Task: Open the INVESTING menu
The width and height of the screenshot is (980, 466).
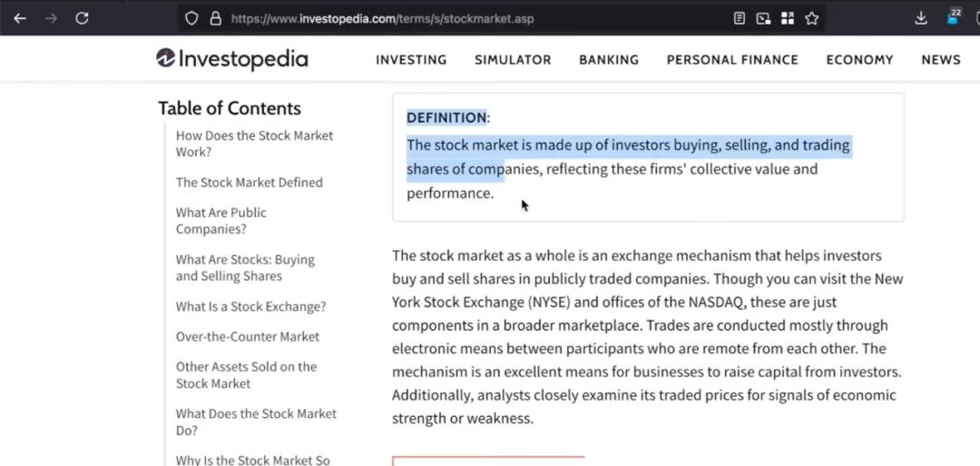Action: point(411,60)
